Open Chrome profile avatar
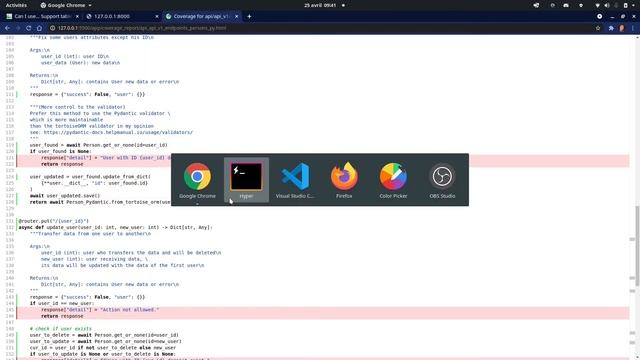Image resolution: width=640 pixels, height=360 pixels. point(622,28)
